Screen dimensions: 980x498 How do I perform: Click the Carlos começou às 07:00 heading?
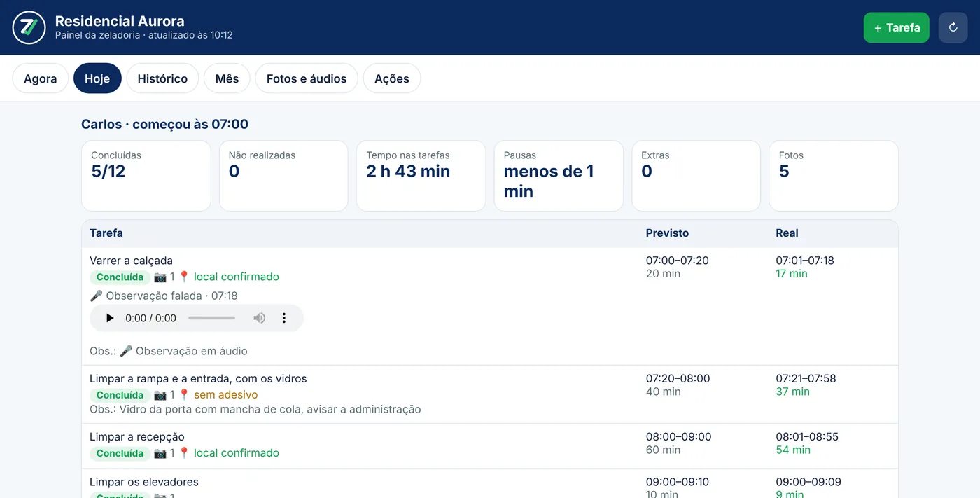pyautogui.click(x=164, y=124)
